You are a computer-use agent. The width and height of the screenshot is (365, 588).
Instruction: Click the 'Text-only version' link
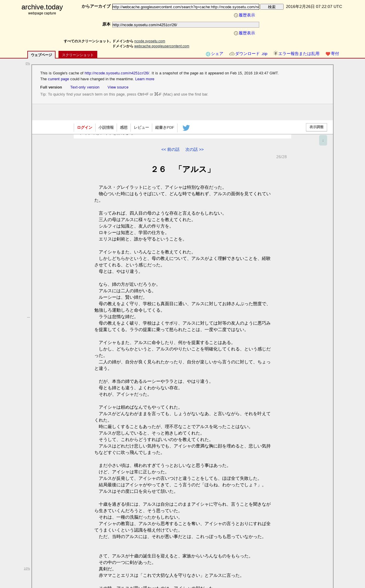coord(85,87)
